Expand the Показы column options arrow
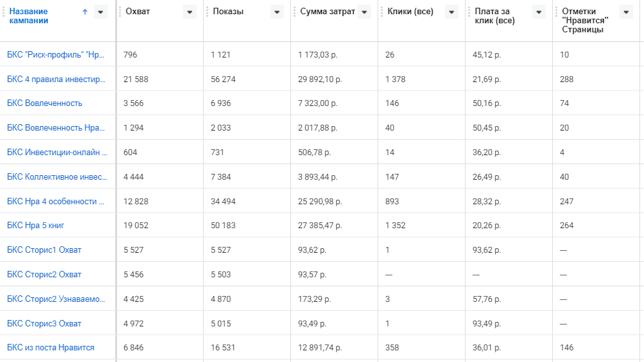Screen dimensions: 644x362 point(277,12)
